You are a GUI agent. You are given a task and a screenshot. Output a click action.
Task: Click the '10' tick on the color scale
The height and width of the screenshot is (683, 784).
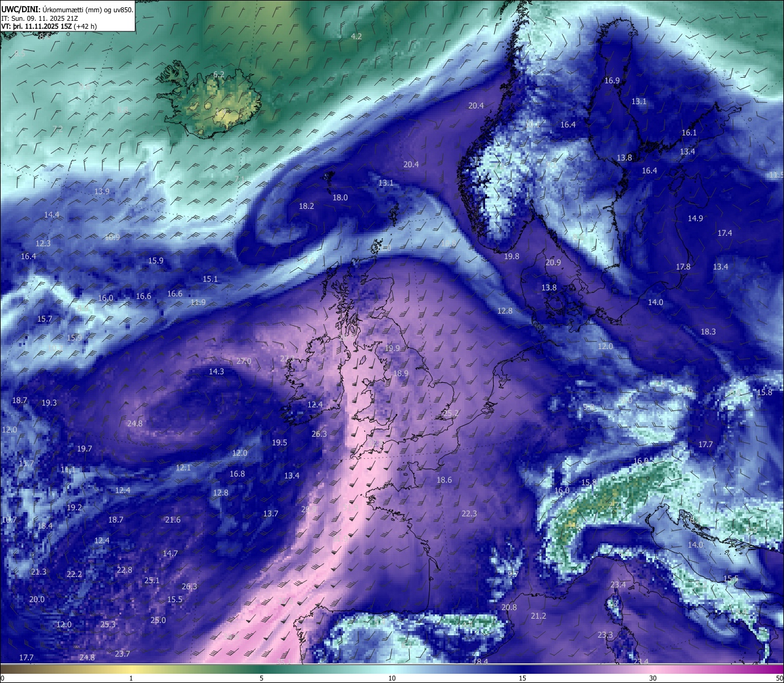pos(392,677)
